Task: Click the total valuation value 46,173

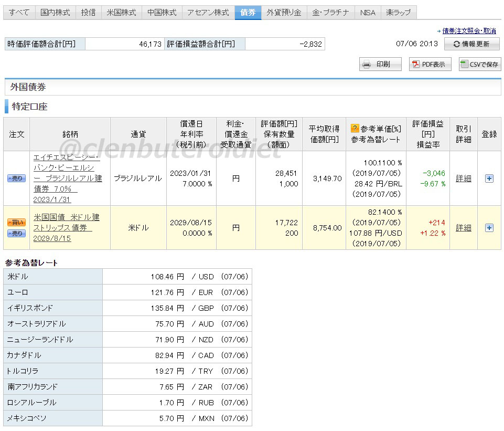Action: pyautogui.click(x=150, y=45)
